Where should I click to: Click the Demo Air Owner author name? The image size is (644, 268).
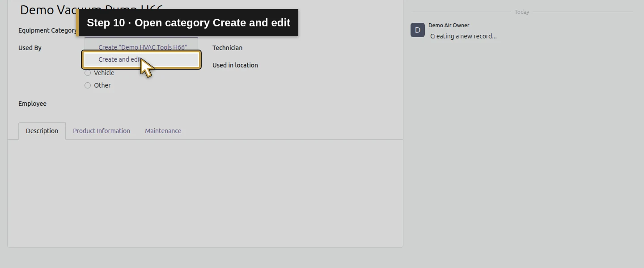(449, 25)
